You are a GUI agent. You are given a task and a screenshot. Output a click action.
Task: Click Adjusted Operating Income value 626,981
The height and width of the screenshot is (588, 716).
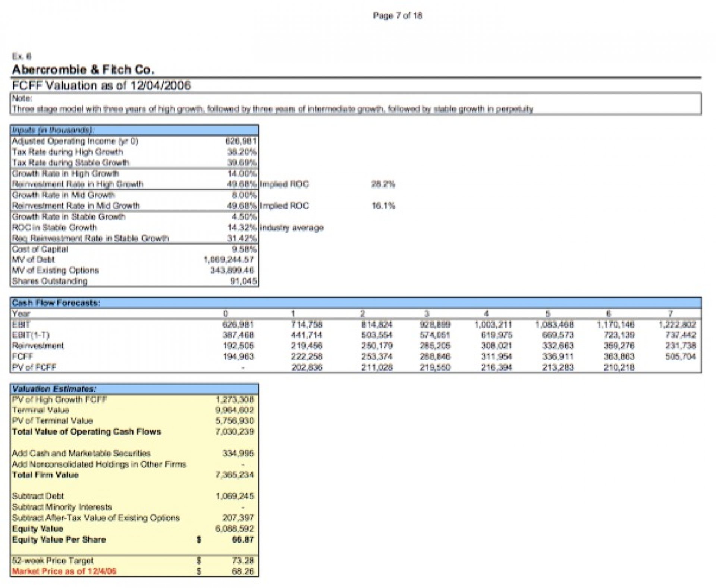[241, 141]
